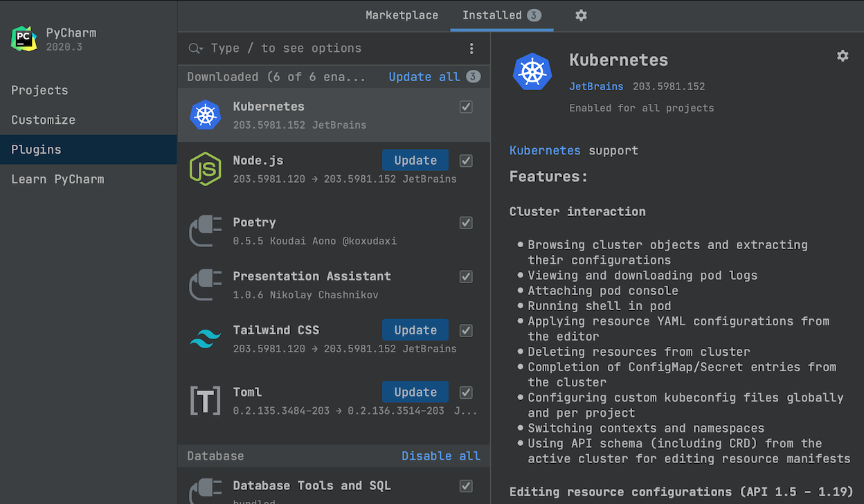Click the 'Switching contexts and namespaces' bullet

point(646,429)
